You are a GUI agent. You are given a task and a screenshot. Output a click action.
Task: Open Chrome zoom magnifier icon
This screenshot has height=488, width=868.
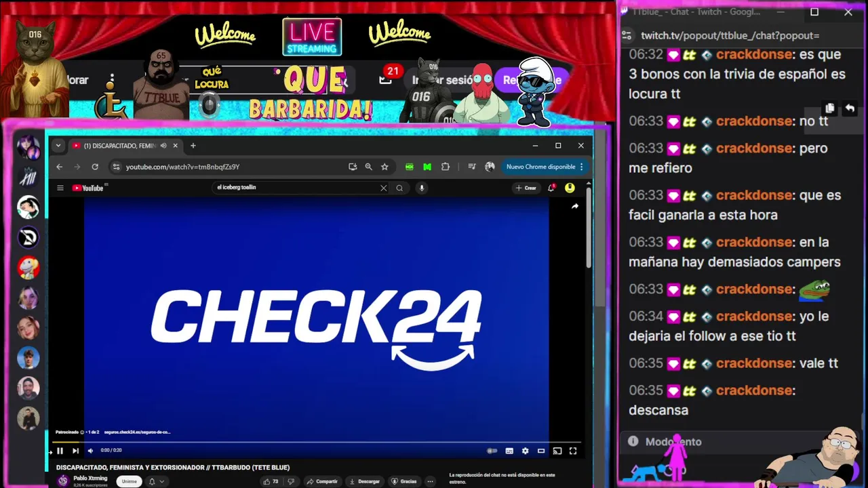coord(368,167)
